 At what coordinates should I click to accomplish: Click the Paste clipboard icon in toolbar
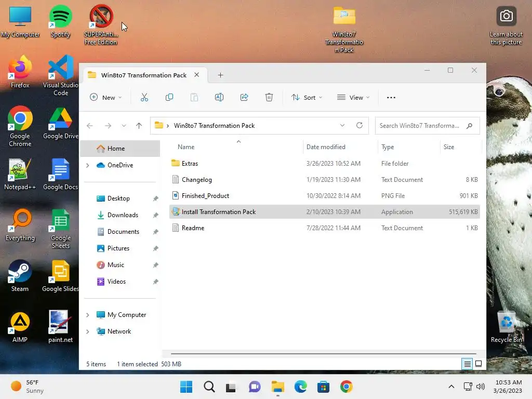pos(194,97)
